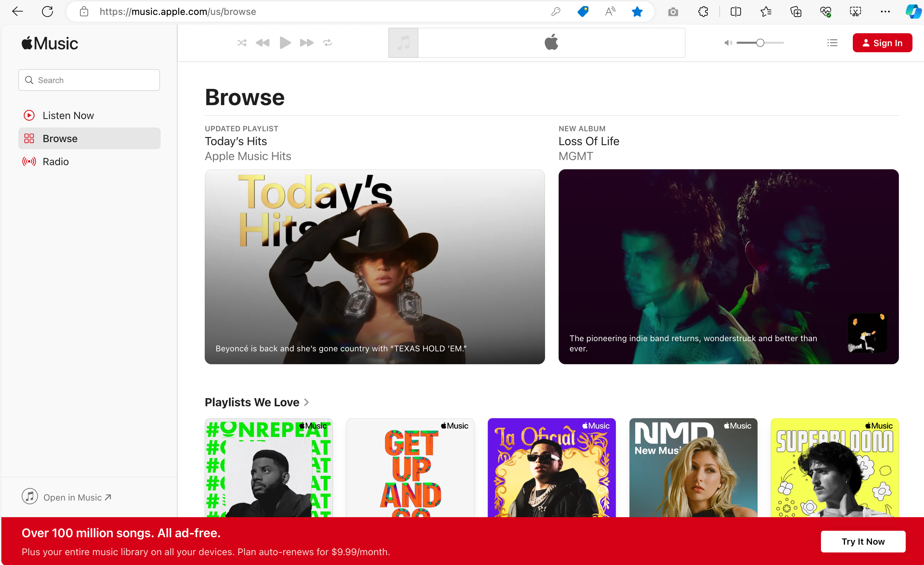Mute the volume speaker icon
Image resolution: width=924 pixels, height=565 pixels.
point(728,43)
